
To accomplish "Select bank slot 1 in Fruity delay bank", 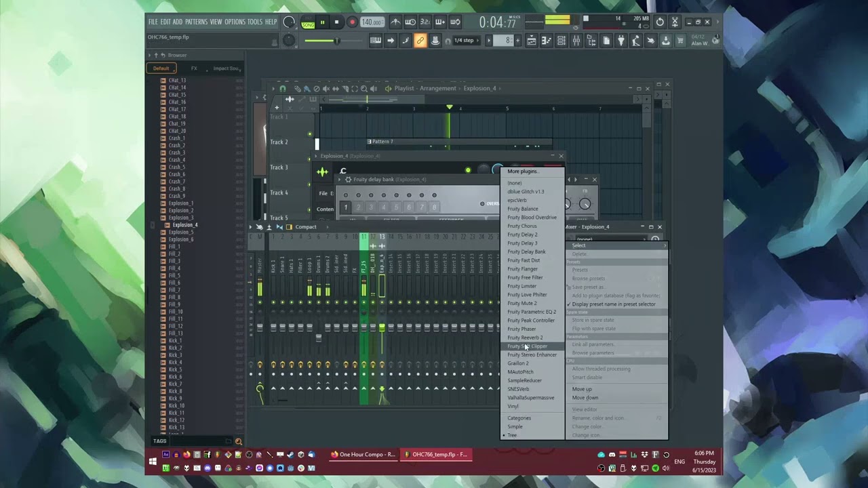I will 345,207.
